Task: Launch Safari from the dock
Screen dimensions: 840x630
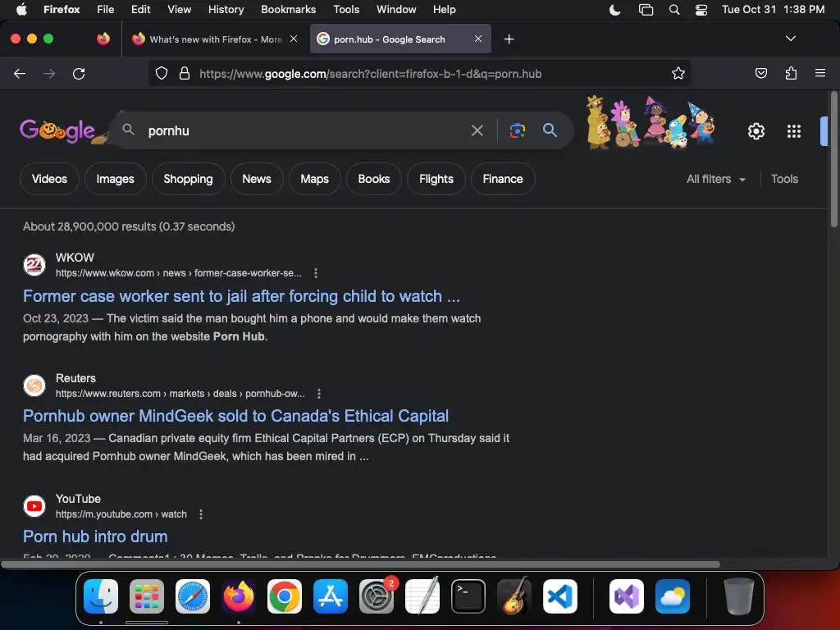Action: click(192, 596)
